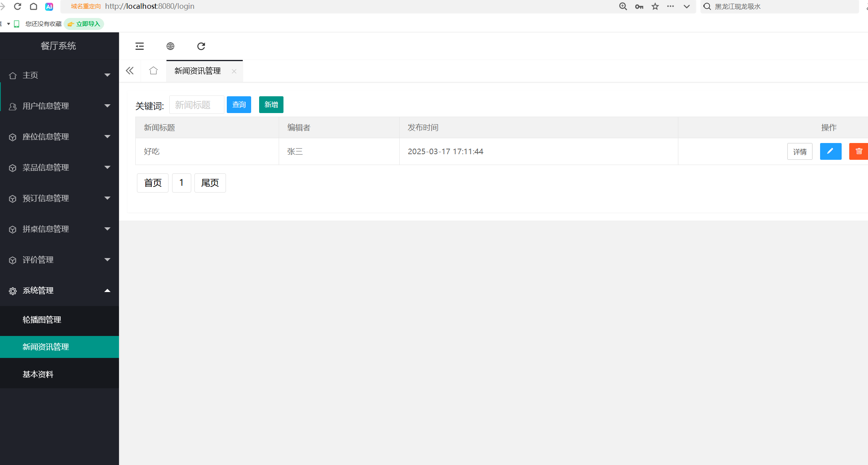This screenshot has width=868, height=465.
Task: Click the double-left arrow tab scroll icon
Action: coord(130,71)
